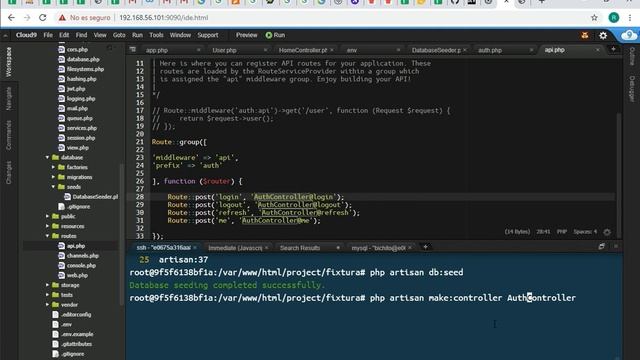This screenshot has width=640, height=360.
Task: Open the File menu
Action: 48,35
